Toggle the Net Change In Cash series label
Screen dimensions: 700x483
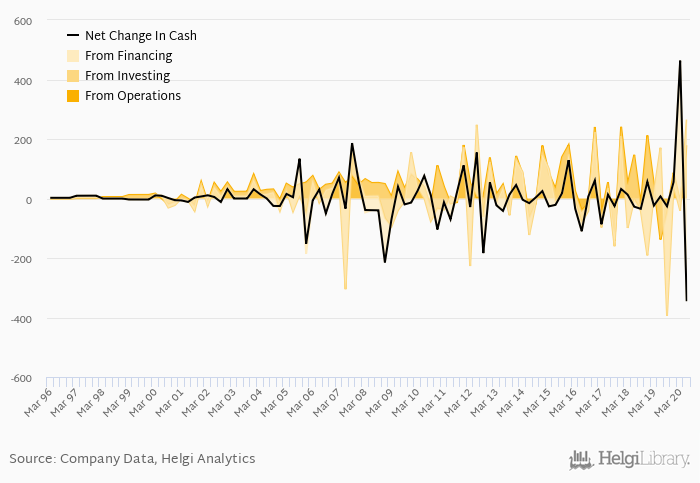(x=140, y=36)
